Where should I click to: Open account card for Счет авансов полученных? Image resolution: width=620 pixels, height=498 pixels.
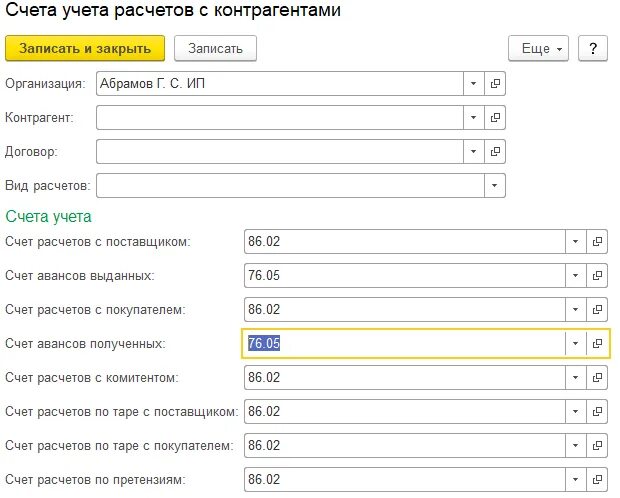pos(597,343)
